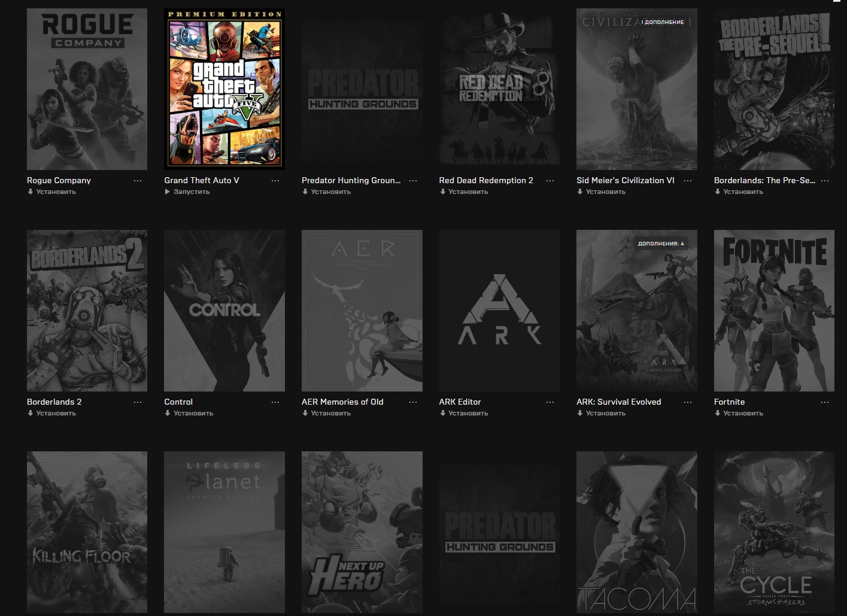The height and width of the screenshot is (616, 847).
Task: Open the three-dot menu for Fortnite
Action: pyautogui.click(x=825, y=402)
